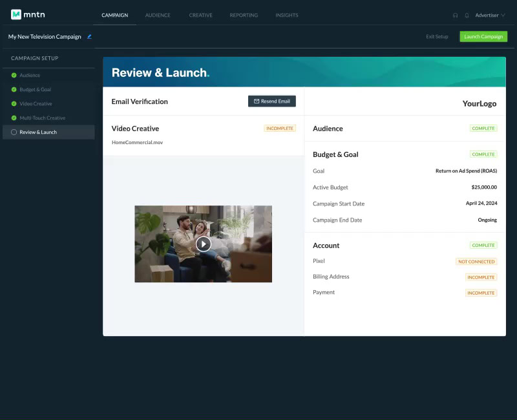Viewport: 517px width, 420px height.
Task: Click the Payment Incomplete status badge
Action: (481, 293)
